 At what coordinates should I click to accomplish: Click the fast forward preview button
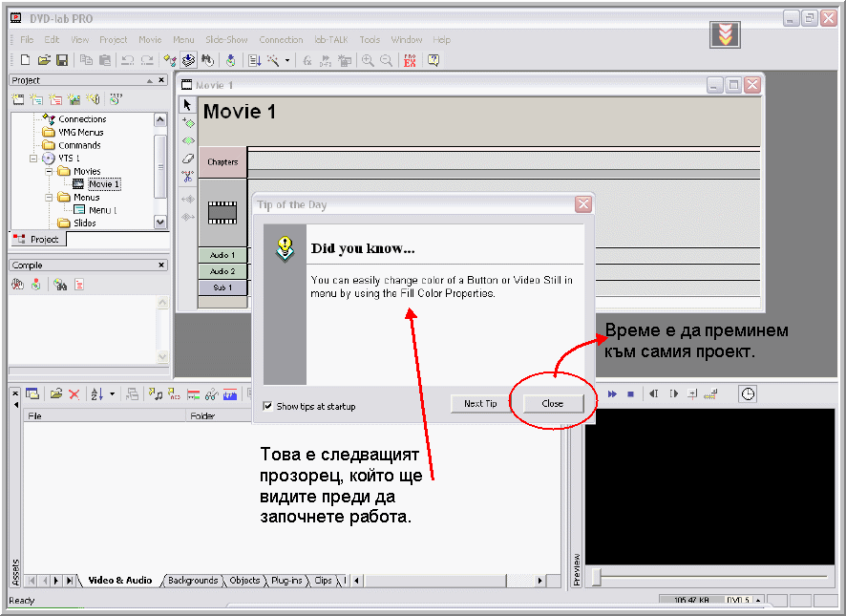[612, 394]
